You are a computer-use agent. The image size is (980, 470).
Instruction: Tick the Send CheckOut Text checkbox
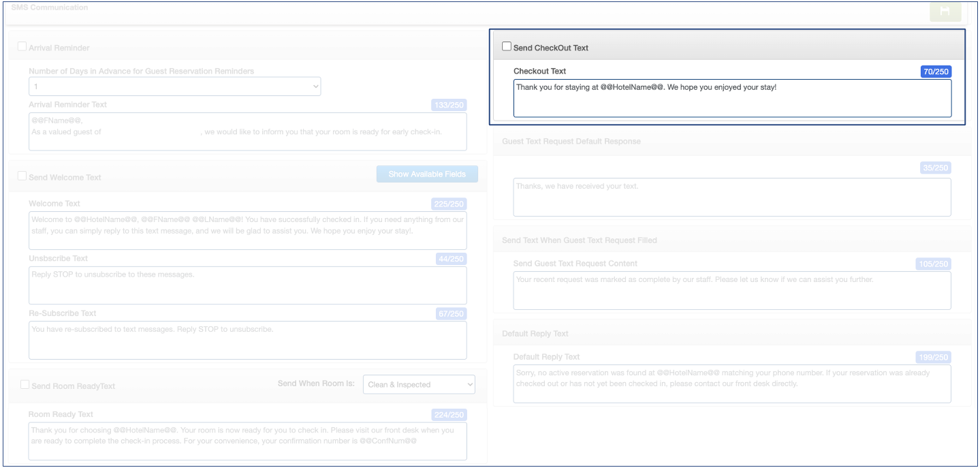click(x=507, y=47)
